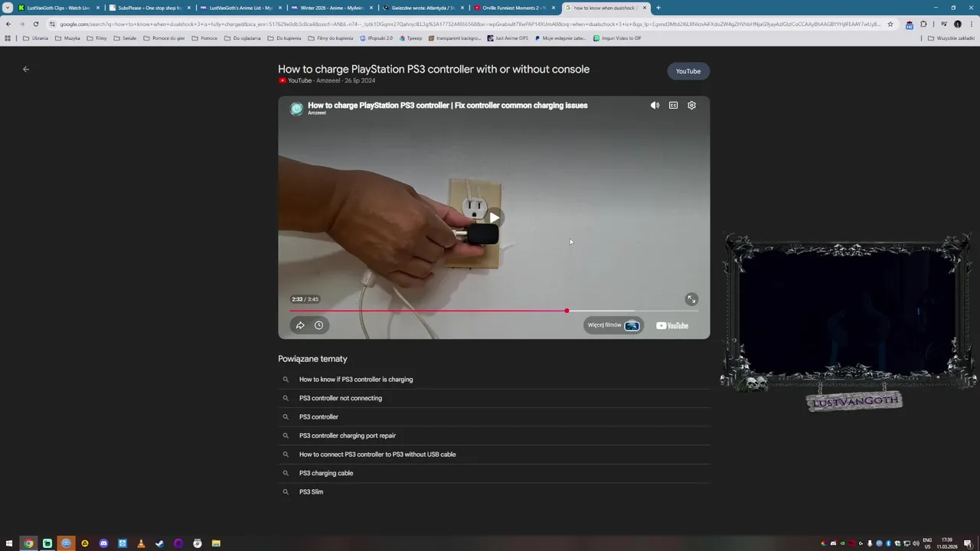The width and height of the screenshot is (980, 551).
Task: Mute the video with the speaker icon
Action: 655,106
